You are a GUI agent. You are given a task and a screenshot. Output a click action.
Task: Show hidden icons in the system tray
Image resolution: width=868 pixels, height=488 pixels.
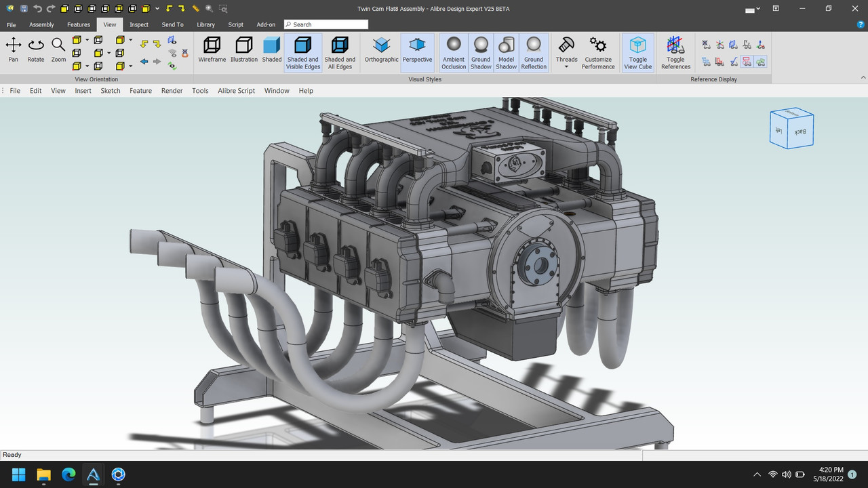point(756,474)
